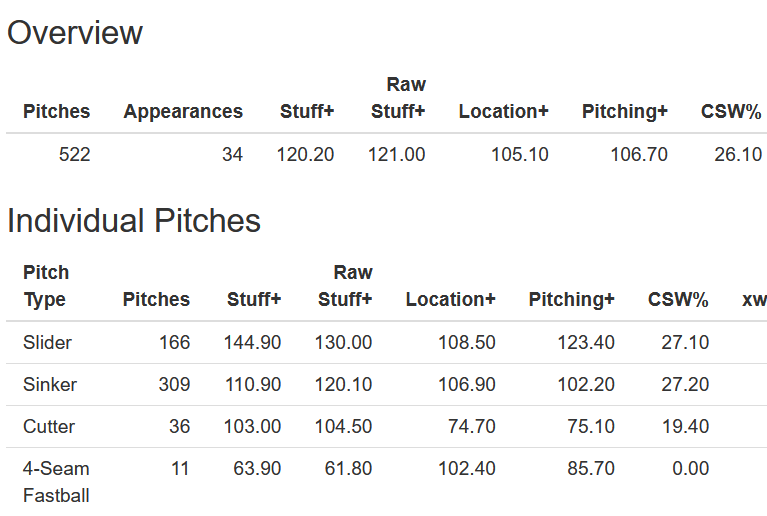Image resolution: width=767 pixels, height=516 pixels.
Task: Click the Overview Location+ column header
Action: (x=503, y=112)
